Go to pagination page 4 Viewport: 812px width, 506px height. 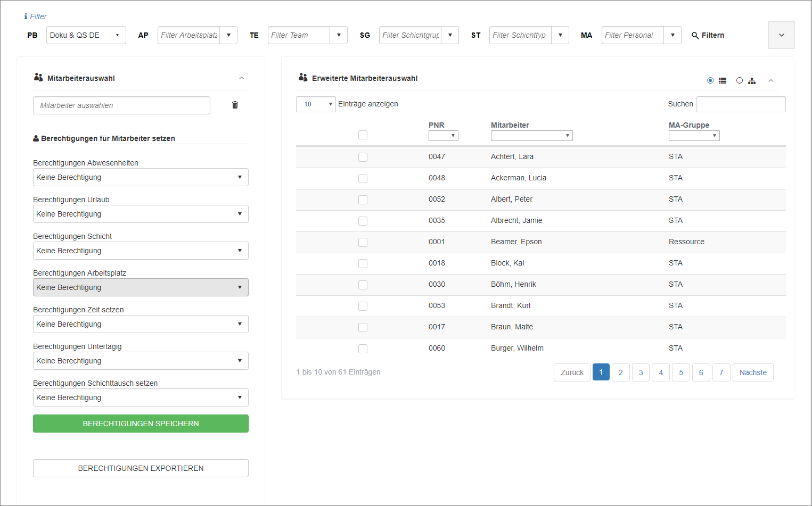[x=661, y=372]
